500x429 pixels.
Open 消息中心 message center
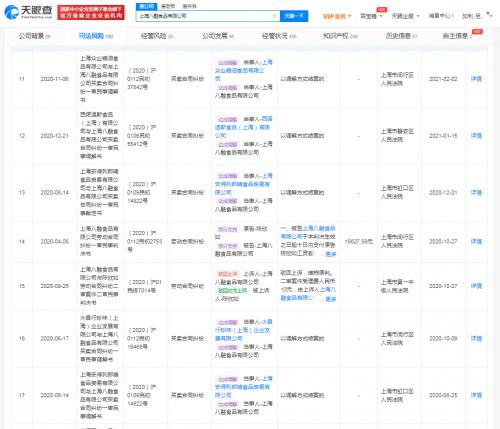[441, 16]
